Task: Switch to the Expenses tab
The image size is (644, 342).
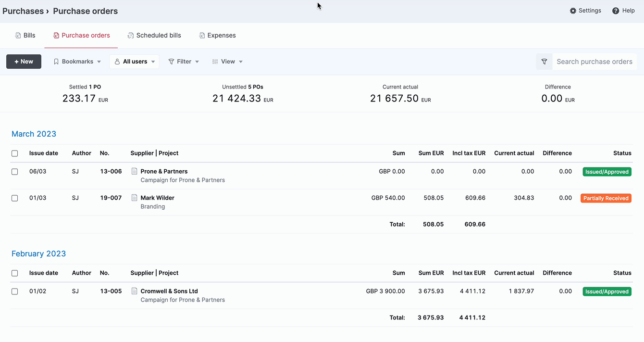Action: pyautogui.click(x=217, y=36)
